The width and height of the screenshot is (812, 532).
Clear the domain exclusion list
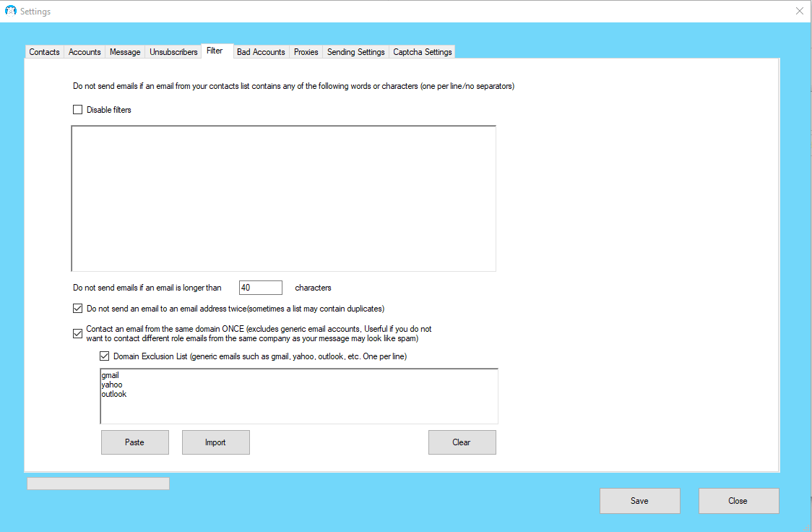tap(462, 442)
